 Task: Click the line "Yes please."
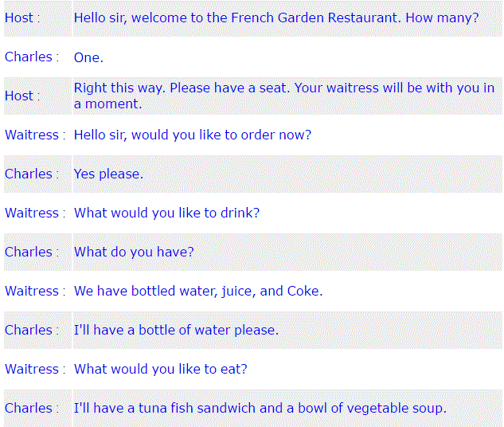tap(108, 174)
